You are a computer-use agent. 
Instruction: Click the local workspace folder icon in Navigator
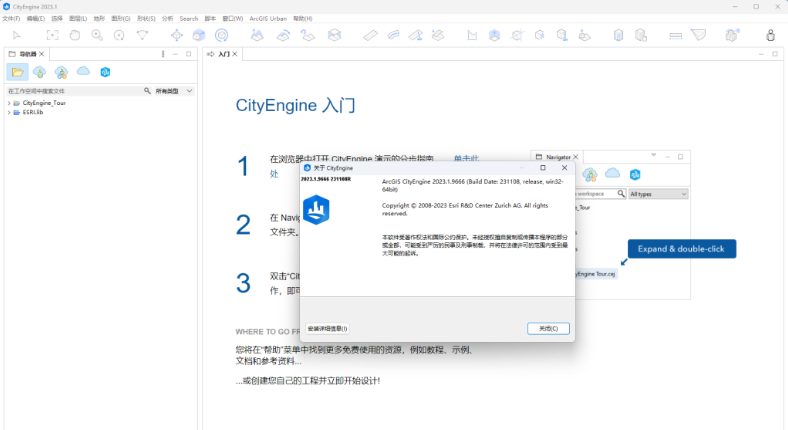click(18, 72)
